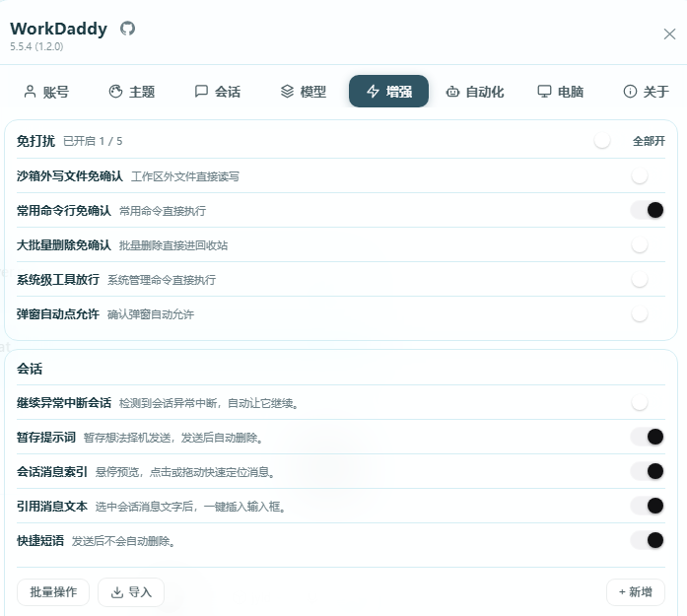Click the description 确认弹窗自动允许

(151, 314)
